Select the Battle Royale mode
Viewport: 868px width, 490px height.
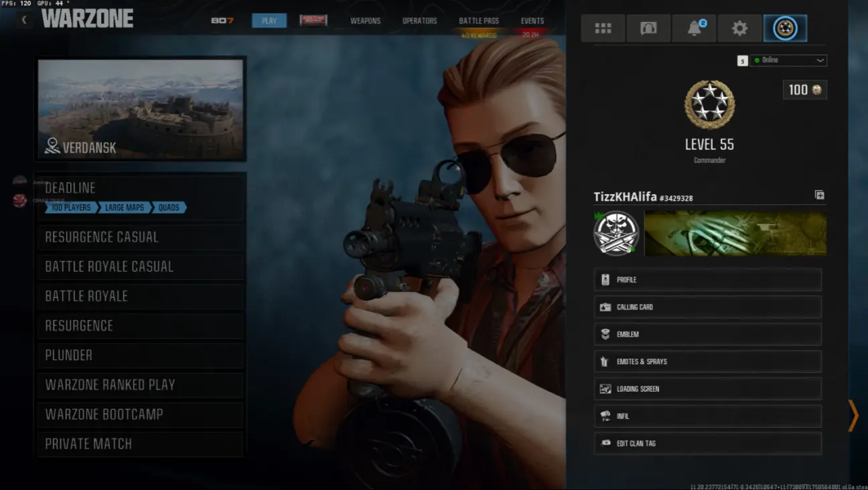click(x=141, y=296)
